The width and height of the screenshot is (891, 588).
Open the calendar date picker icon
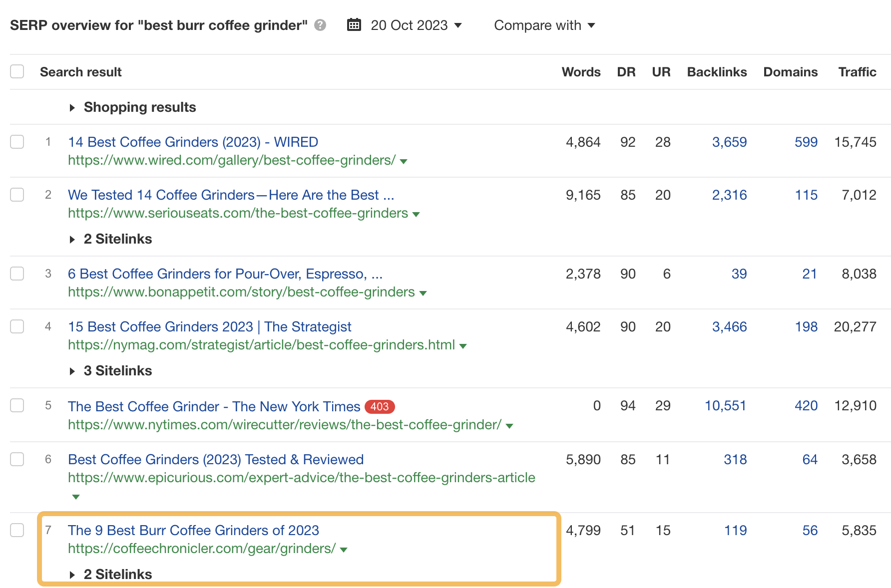pos(354,24)
